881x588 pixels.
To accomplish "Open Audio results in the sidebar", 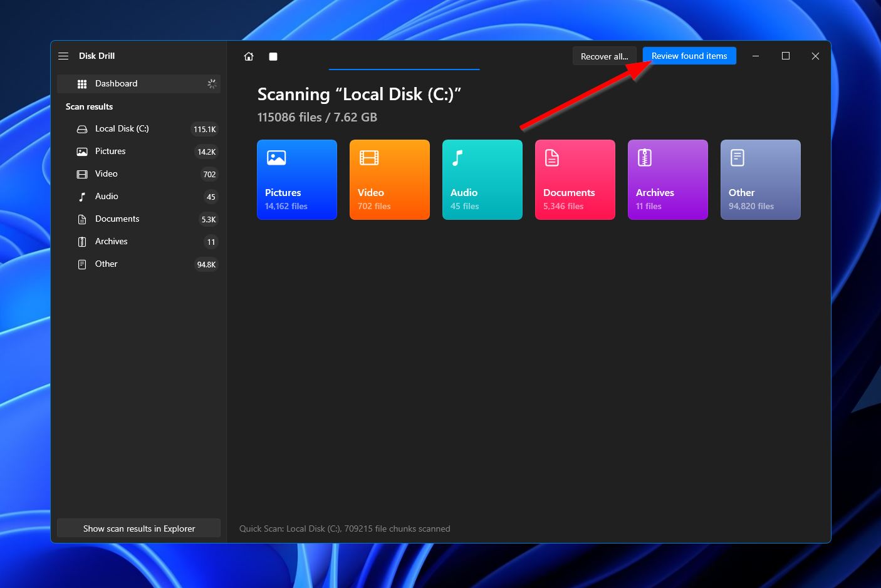I will 107,196.
